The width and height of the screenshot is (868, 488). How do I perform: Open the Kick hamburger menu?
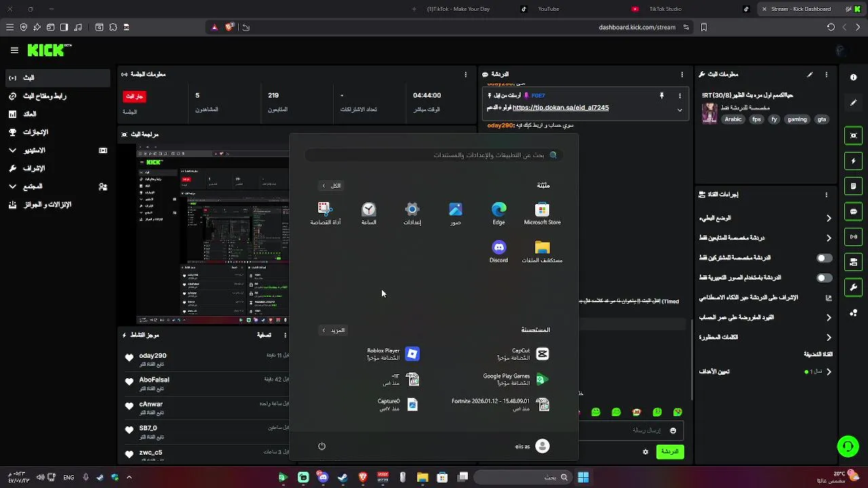coord(14,50)
